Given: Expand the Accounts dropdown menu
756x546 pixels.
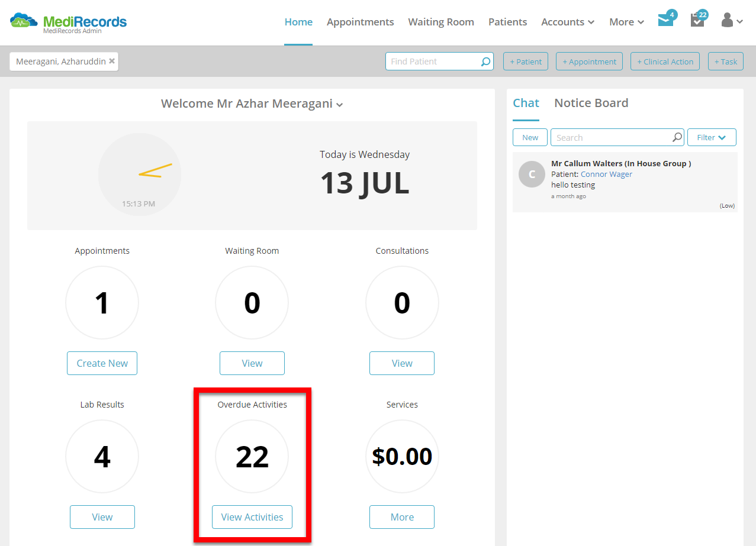Looking at the screenshot, I should tap(568, 22).
